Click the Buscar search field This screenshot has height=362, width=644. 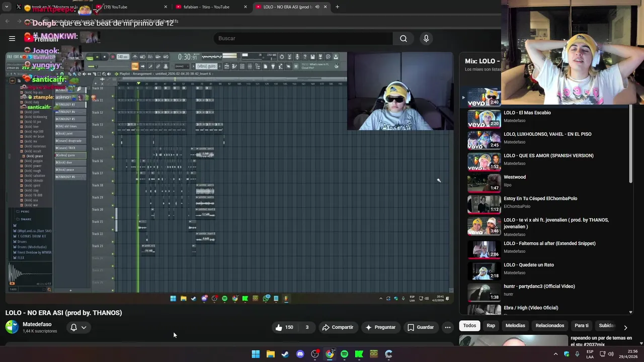pyautogui.click(x=303, y=38)
